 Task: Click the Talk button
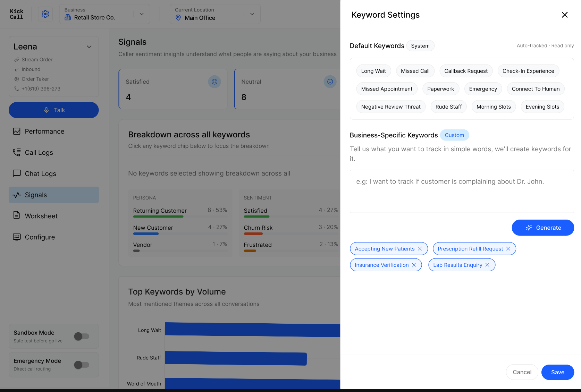click(x=54, y=110)
